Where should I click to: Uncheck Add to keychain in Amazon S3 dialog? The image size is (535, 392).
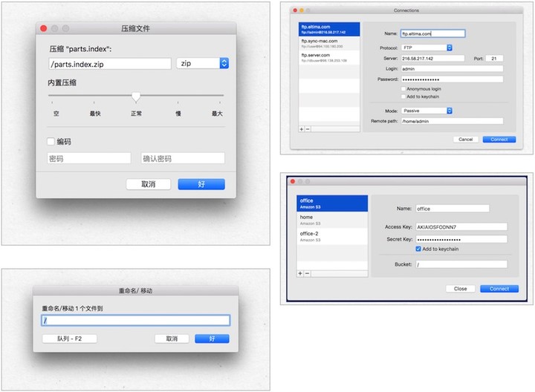tap(418, 249)
